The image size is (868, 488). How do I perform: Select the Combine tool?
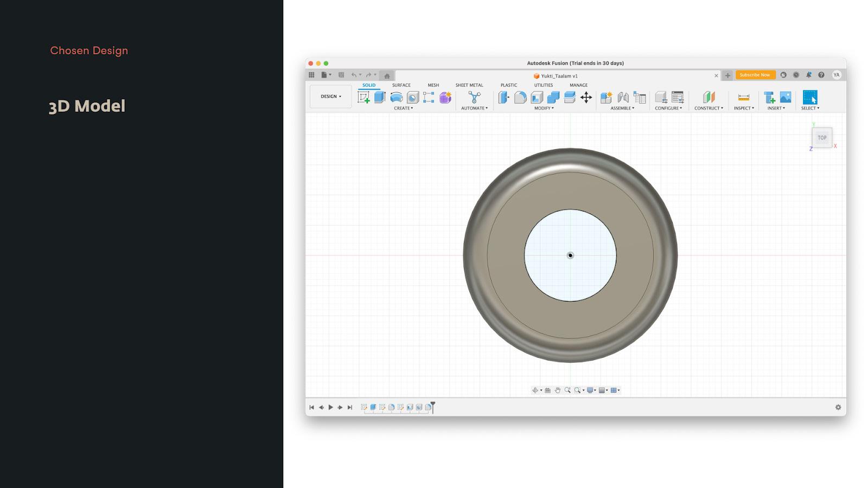click(553, 97)
